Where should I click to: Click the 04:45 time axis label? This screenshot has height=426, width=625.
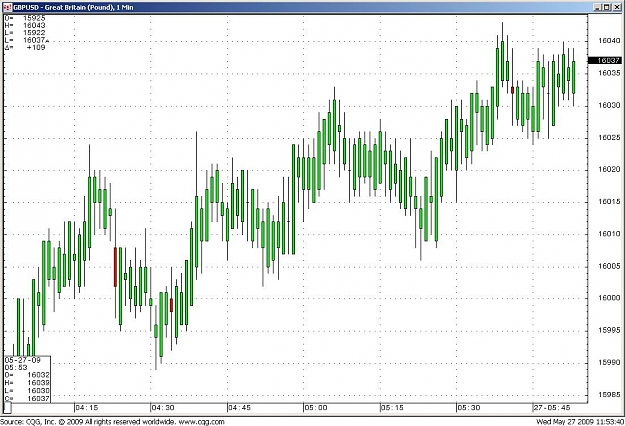pos(240,408)
